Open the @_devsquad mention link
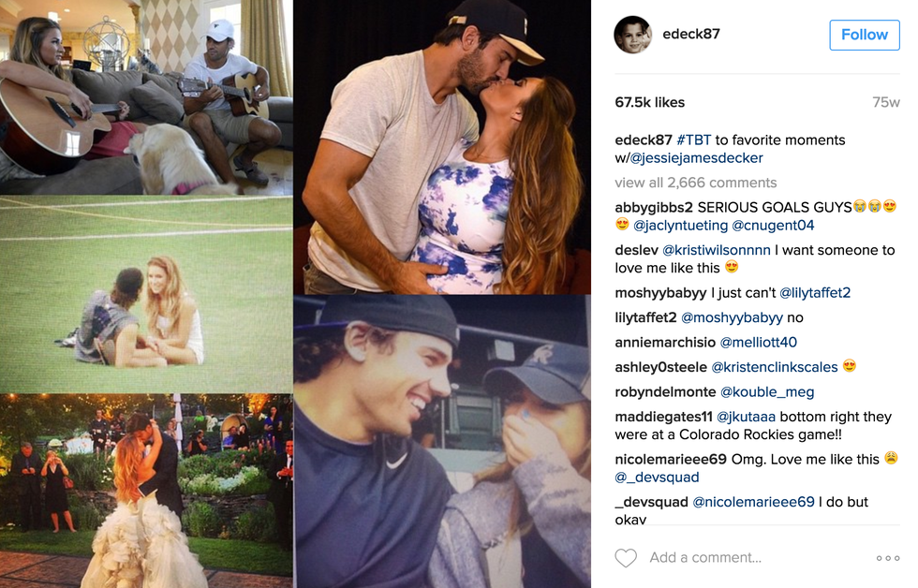918x588 pixels. [x=657, y=477]
